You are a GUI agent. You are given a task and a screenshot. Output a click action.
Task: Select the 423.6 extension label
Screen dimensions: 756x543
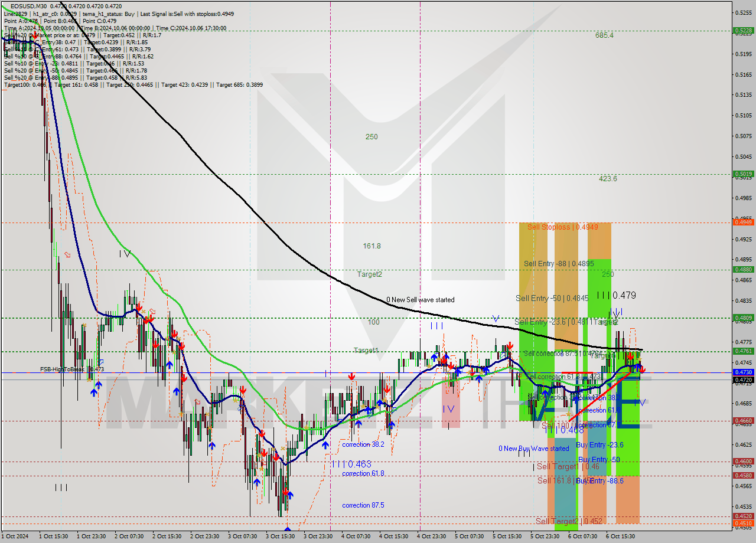[608, 178]
